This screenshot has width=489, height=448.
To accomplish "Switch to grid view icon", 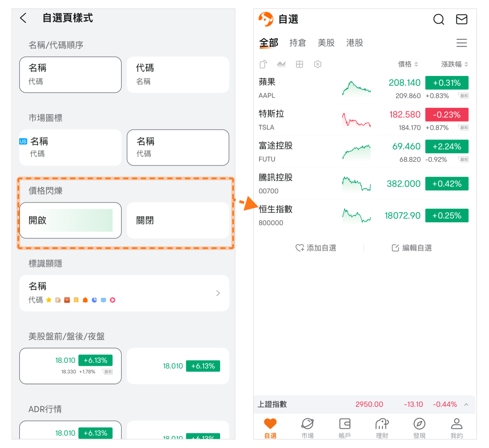I will (x=300, y=64).
